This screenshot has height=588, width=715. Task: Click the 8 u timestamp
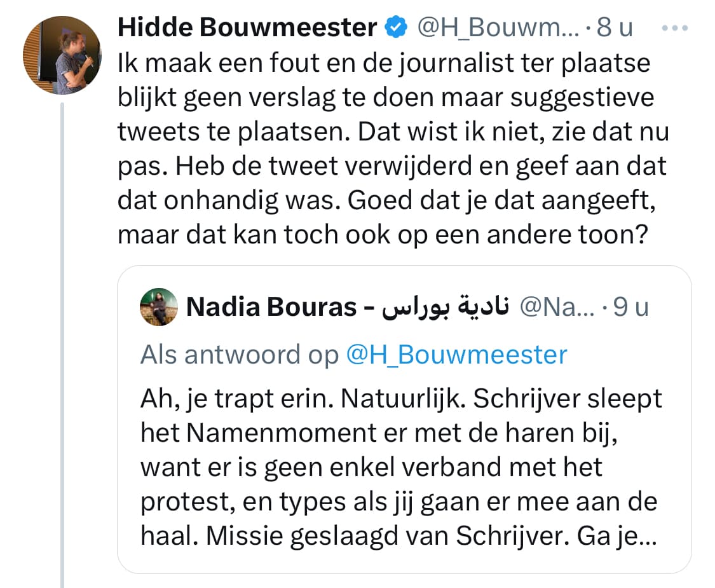tap(615, 27)
